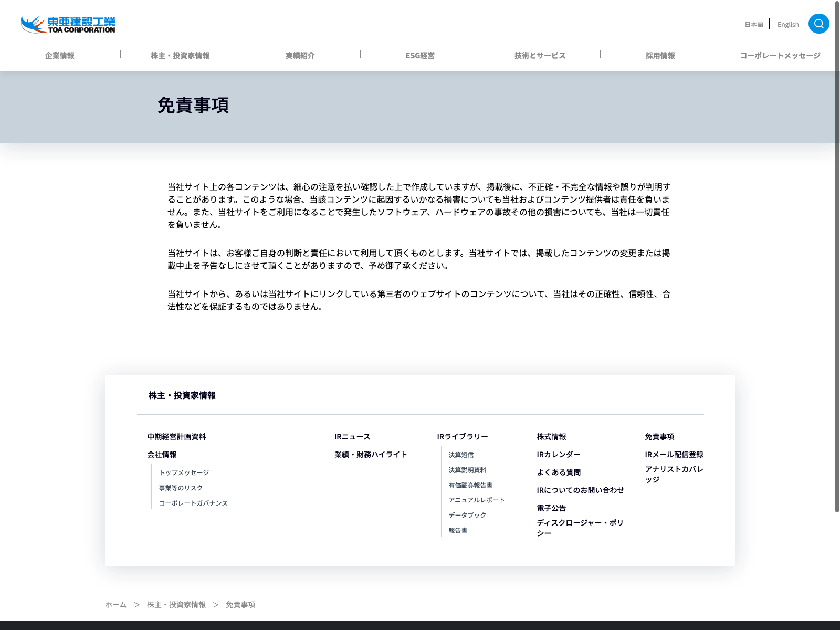Open コーポレートメッセージ menu item
This screenshot has width=840, height=630.
[780, 55]
